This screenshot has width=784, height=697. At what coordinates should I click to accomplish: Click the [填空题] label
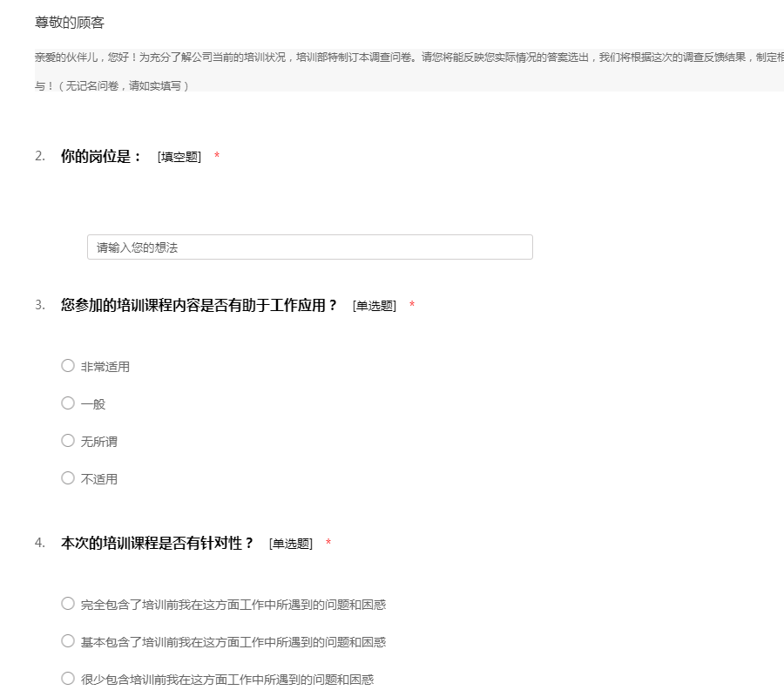(x=179, y=157)
